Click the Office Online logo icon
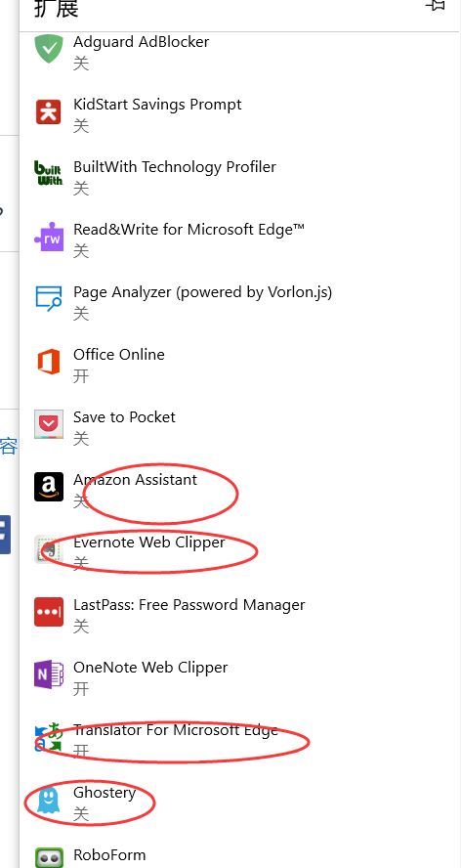Screen dimensions: 461x868 (x=49, y=362)
